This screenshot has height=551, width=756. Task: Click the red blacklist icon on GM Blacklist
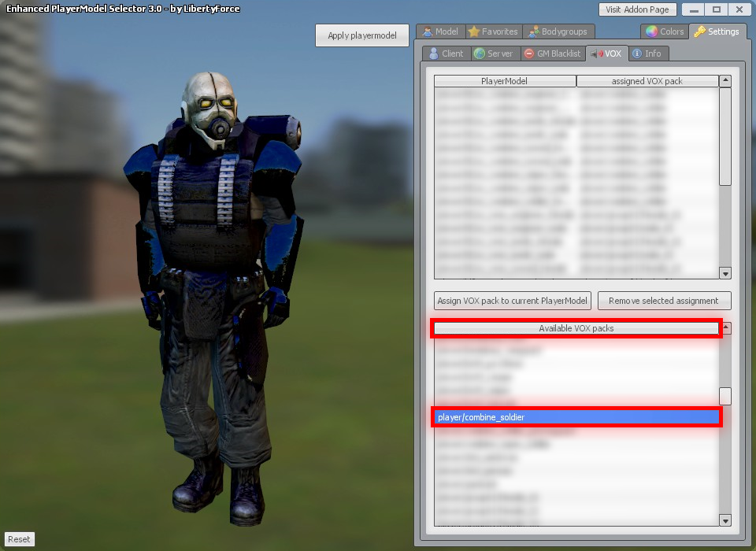[x=529, y=54]
